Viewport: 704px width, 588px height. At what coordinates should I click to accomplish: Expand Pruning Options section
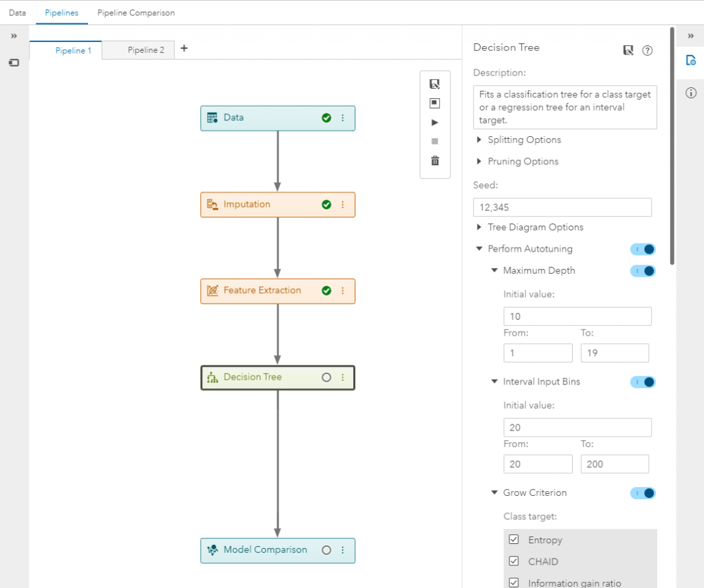tap(516, 161)
